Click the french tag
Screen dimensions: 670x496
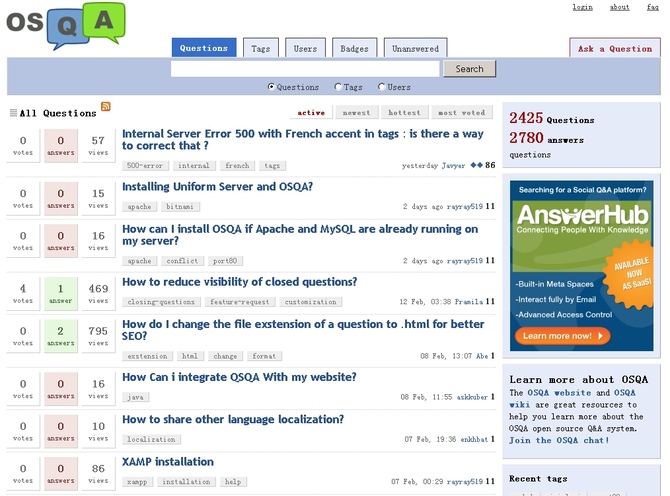click(x=237, y=165)
